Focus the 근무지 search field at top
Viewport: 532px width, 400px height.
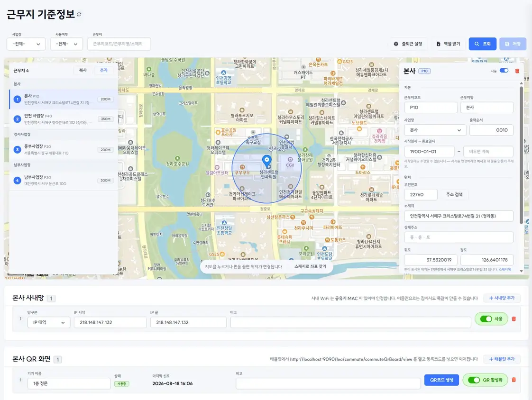pos(119,44)
